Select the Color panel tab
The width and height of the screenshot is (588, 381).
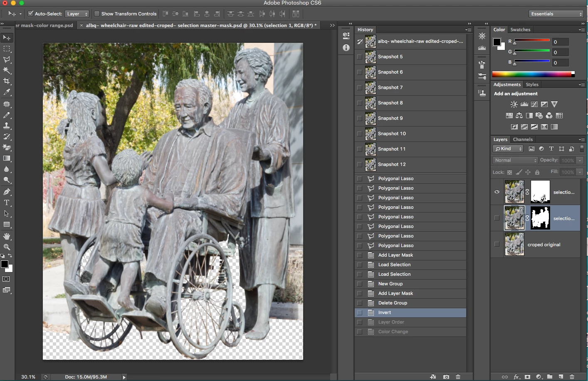point(499,30)
